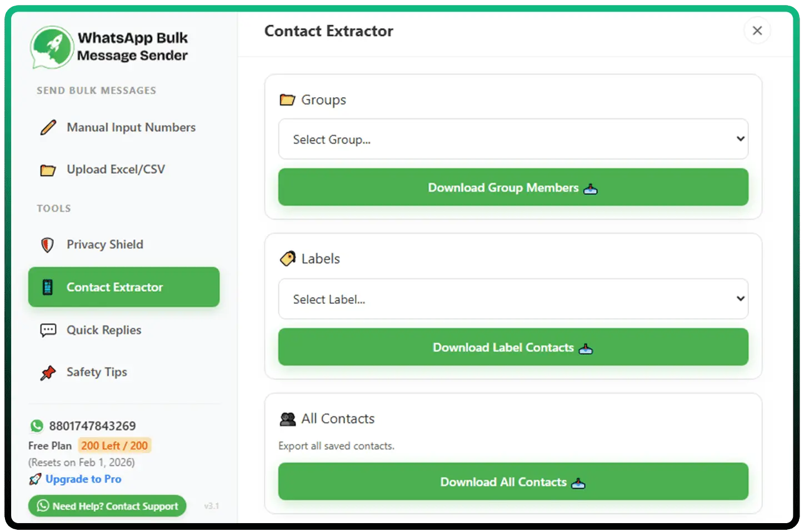
Task: Click the 200 Left / 200 usage indicator
Action: (114, 445)
